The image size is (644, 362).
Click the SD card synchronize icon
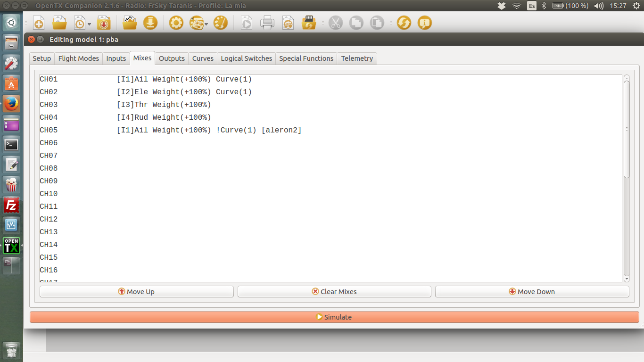click(308, 23)
